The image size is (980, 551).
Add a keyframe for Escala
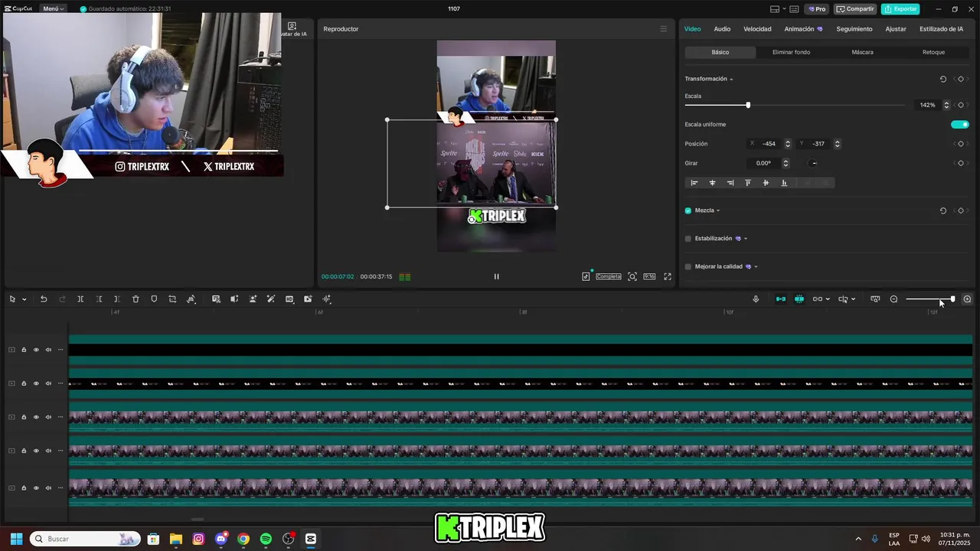[961, 105]
